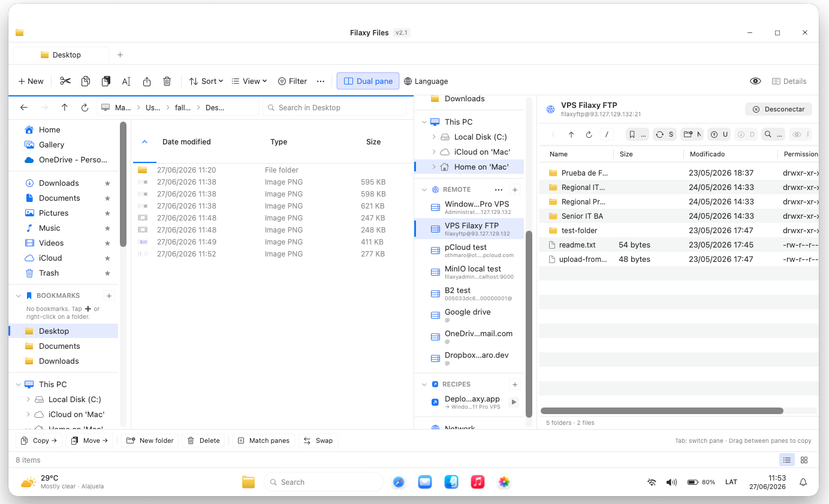Open Music app from the taskbar
The height and width of the screenshot is (504, 829).
[x=478, y=482]
